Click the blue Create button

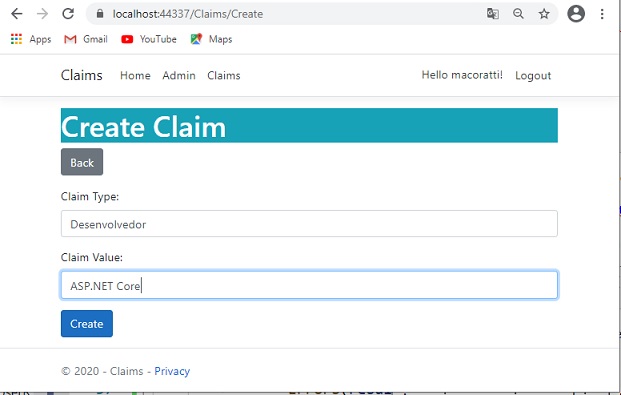tap(87, 324)
